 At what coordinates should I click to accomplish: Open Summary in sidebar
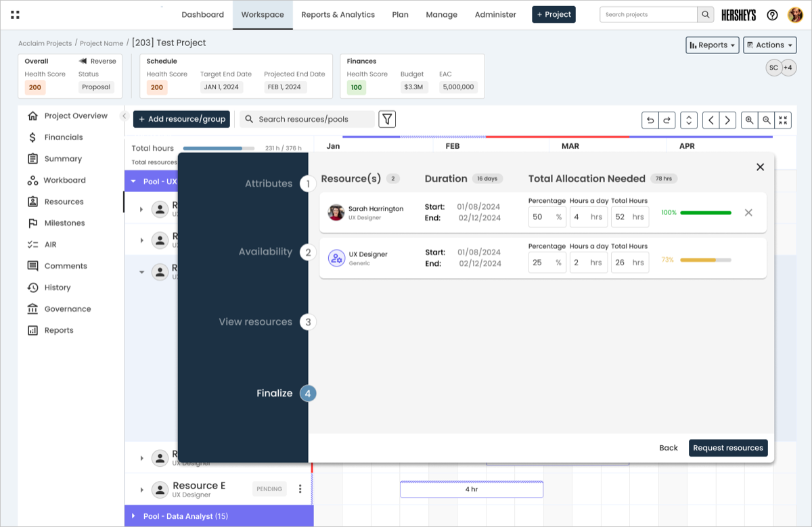click(x=54, y=159)
